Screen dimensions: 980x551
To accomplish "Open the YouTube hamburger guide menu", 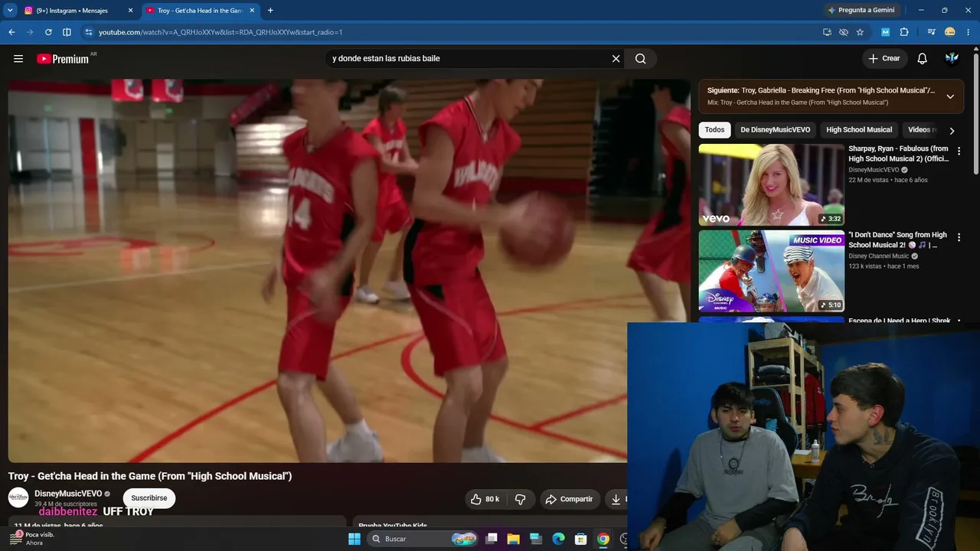I will pyautogui.click(x=18, y=59).
